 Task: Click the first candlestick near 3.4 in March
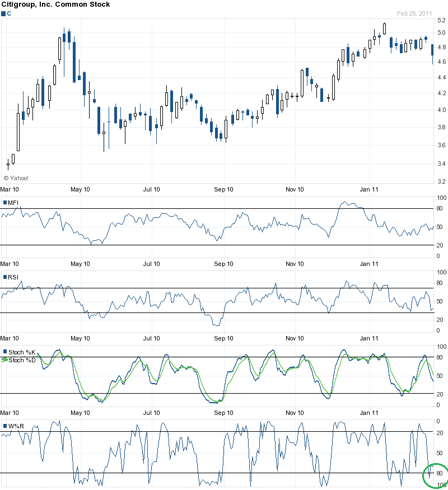[x=8, y=164]
